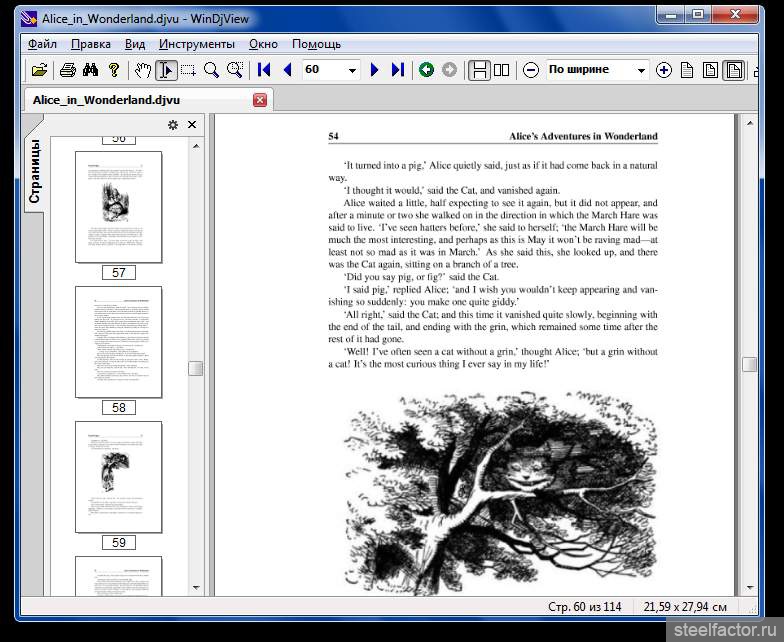Set zoom to actual size page icon
784x642 pixels.
click(687, 70)
